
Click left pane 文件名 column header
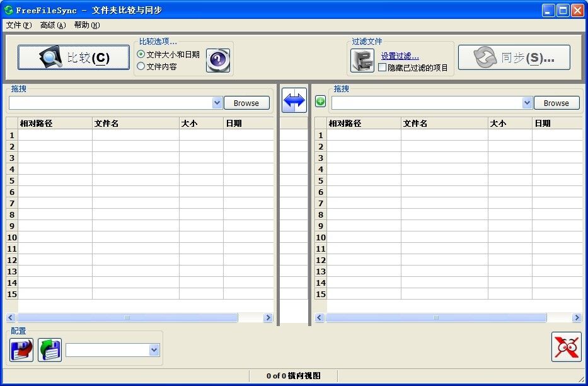(135, 123)
